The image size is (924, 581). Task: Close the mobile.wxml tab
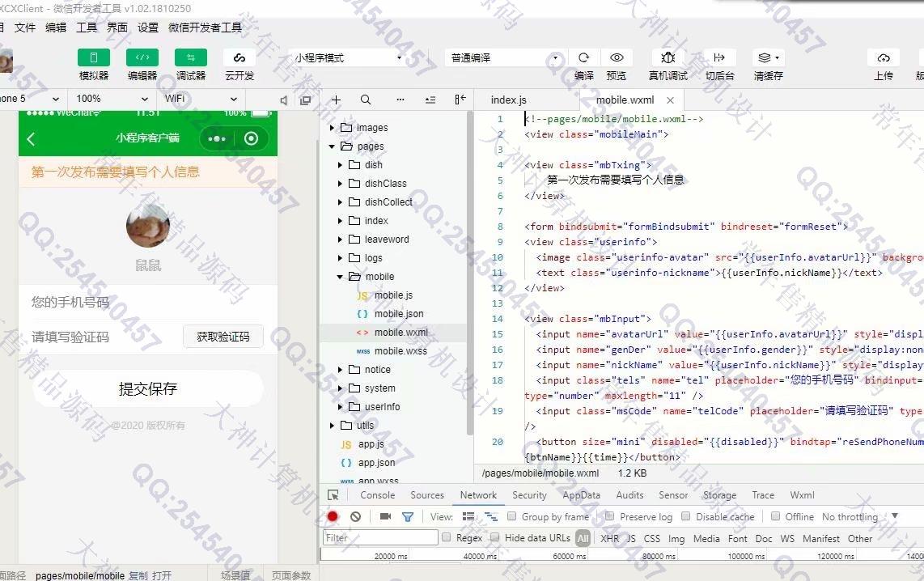[670, 100]
